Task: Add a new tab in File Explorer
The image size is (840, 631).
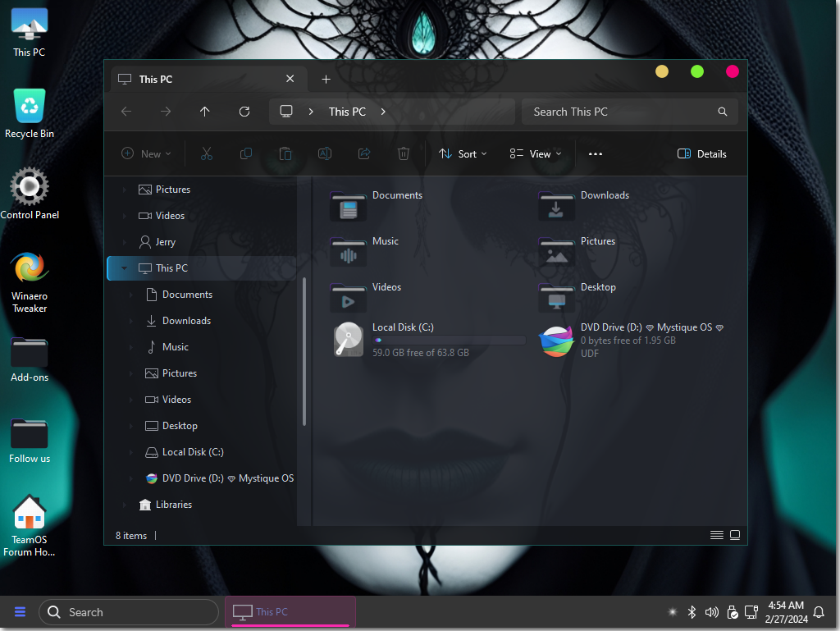Action: [x=326, y=80]
